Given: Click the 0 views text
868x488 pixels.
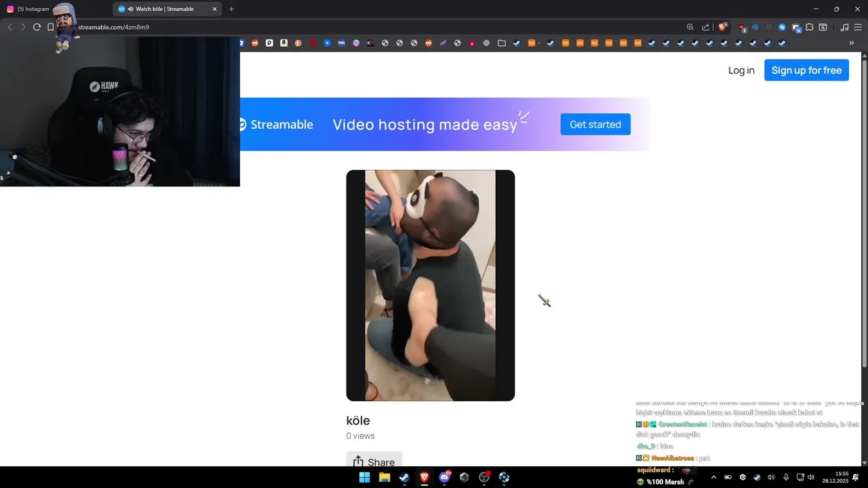Looking at the screenshot, I should (361, 436).
